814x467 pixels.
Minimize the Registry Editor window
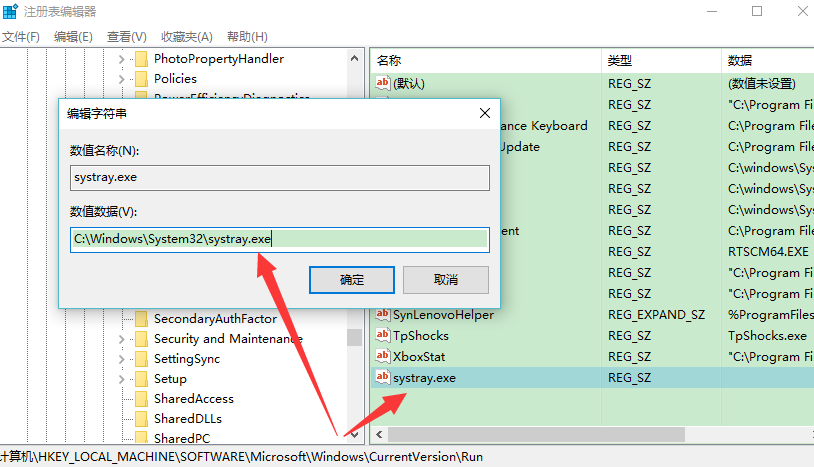(712, 11)
